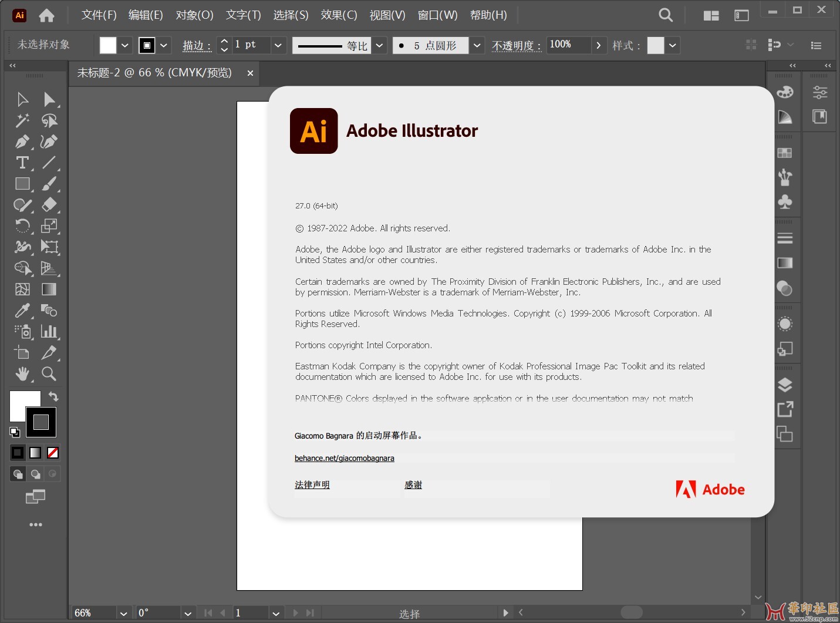Select the Blend tool

pyautogui.click(x=49, y=310)
